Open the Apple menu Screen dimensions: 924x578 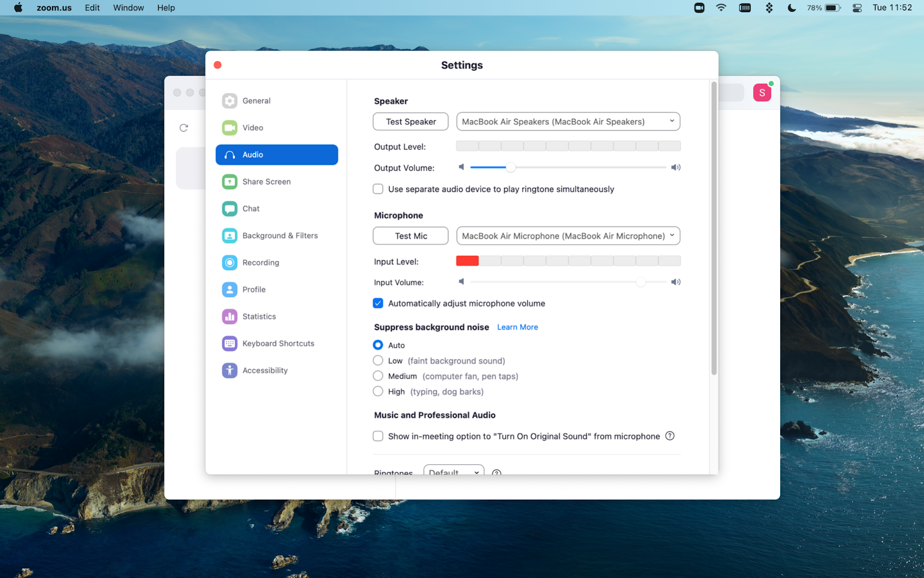[18, 8]
